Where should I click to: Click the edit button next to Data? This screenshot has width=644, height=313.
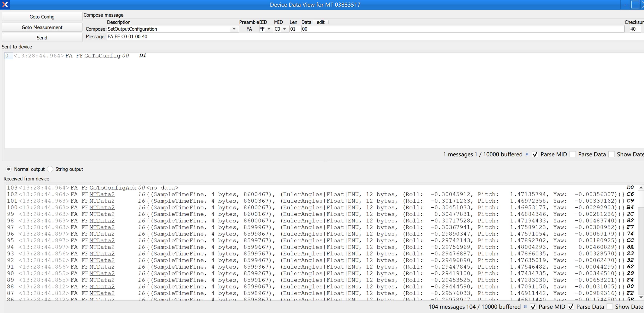(321, 22)
